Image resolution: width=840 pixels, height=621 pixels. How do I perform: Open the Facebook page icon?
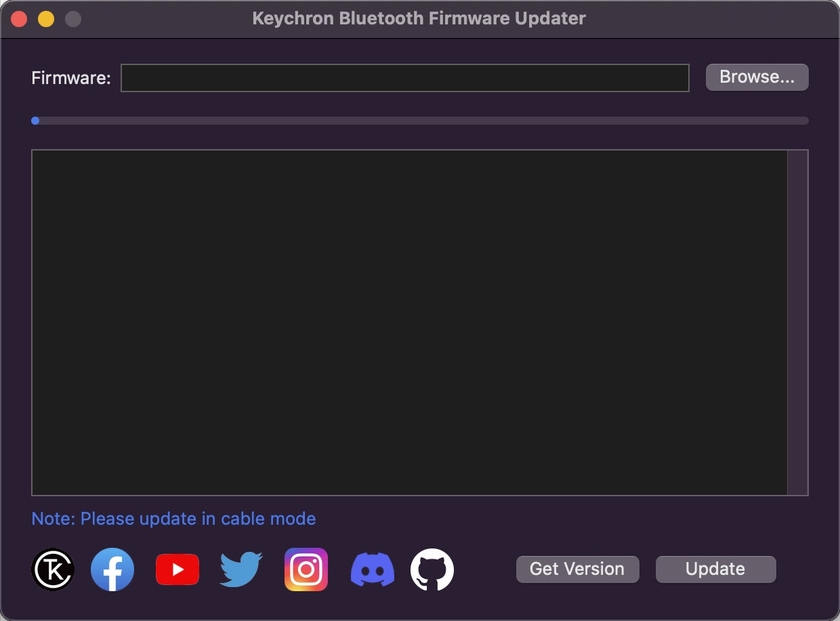tap(112, 569)
